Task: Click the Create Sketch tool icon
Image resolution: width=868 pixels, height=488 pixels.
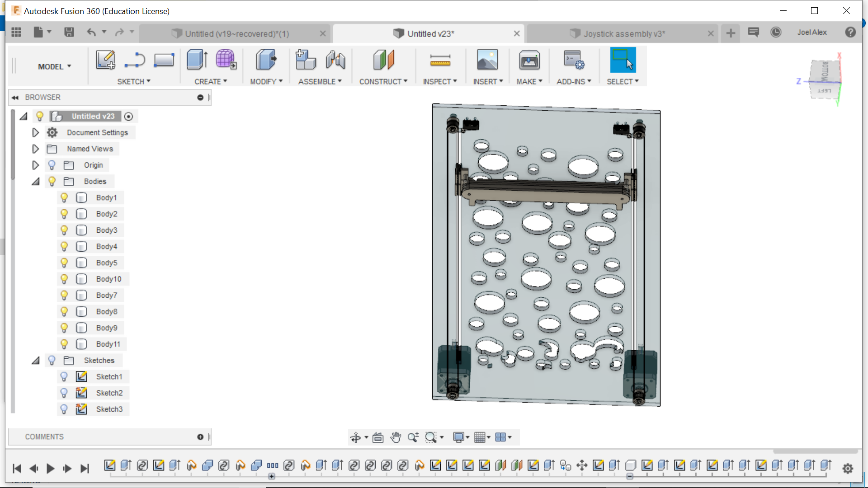Action: point(105,60)
